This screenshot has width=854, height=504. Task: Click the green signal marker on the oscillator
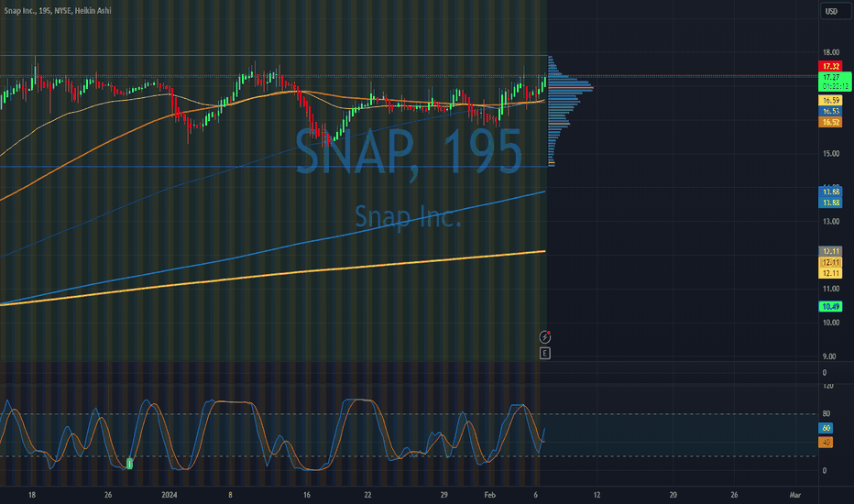[x=129, y=464]
